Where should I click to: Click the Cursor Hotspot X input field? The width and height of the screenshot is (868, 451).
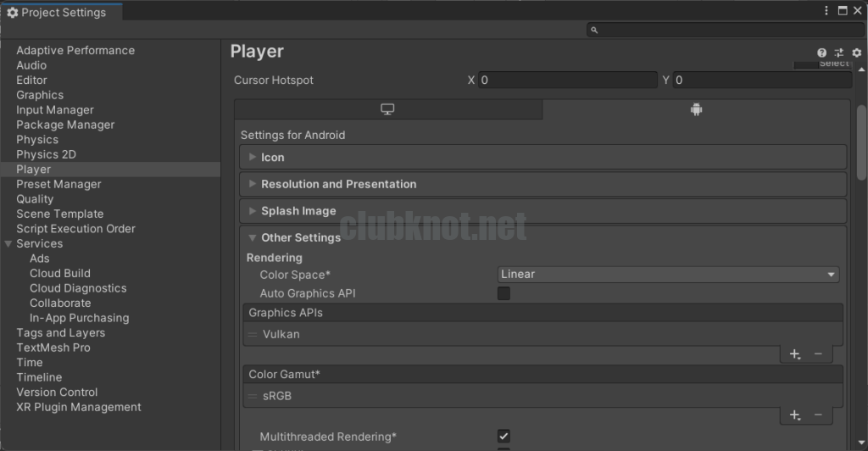568,81
